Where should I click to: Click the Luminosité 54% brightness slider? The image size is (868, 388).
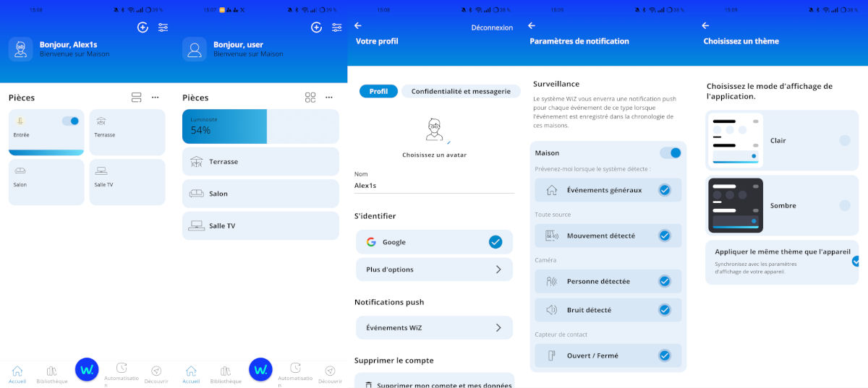click(x=260, y=126)
